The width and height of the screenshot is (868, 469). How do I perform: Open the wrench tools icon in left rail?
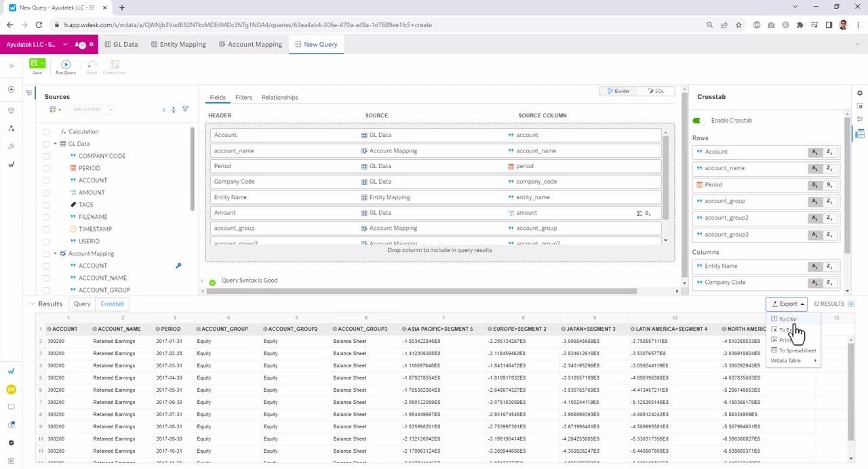[12, 146]
